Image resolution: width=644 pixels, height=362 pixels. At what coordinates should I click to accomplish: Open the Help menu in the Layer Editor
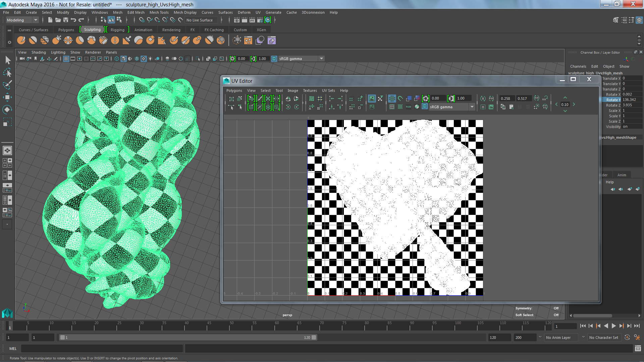coord(610,182)
